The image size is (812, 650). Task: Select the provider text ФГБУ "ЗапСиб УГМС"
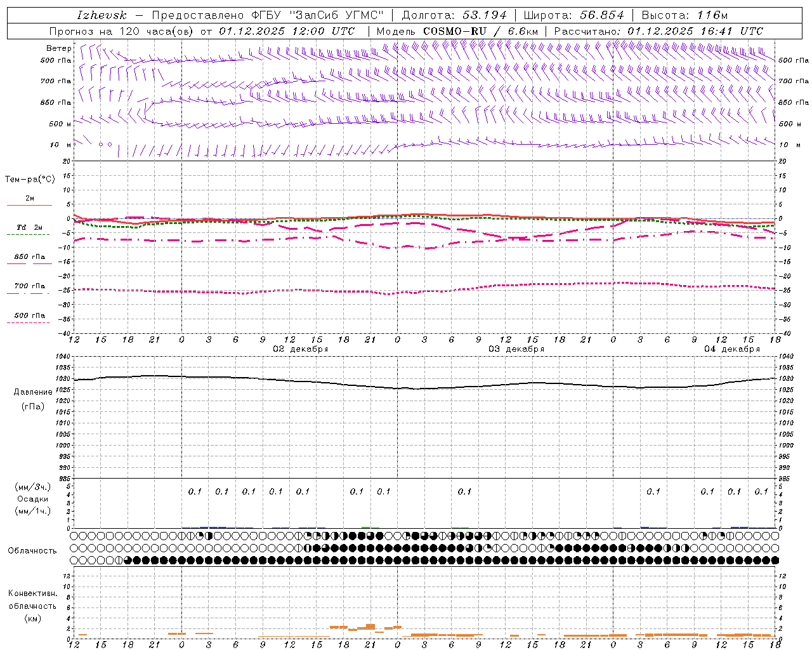pyautogui.click(x=318, y=15)
